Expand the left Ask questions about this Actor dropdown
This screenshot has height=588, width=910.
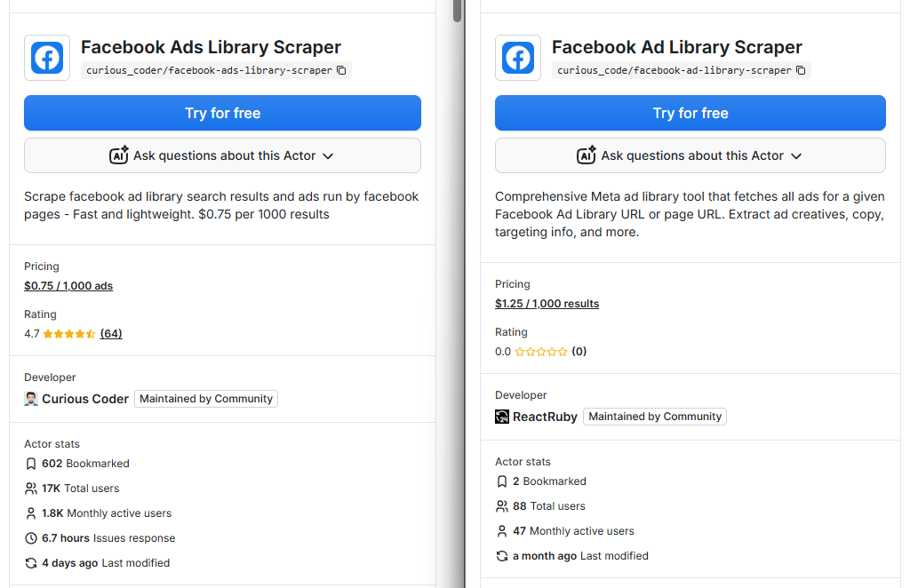(x=328, y=156)
